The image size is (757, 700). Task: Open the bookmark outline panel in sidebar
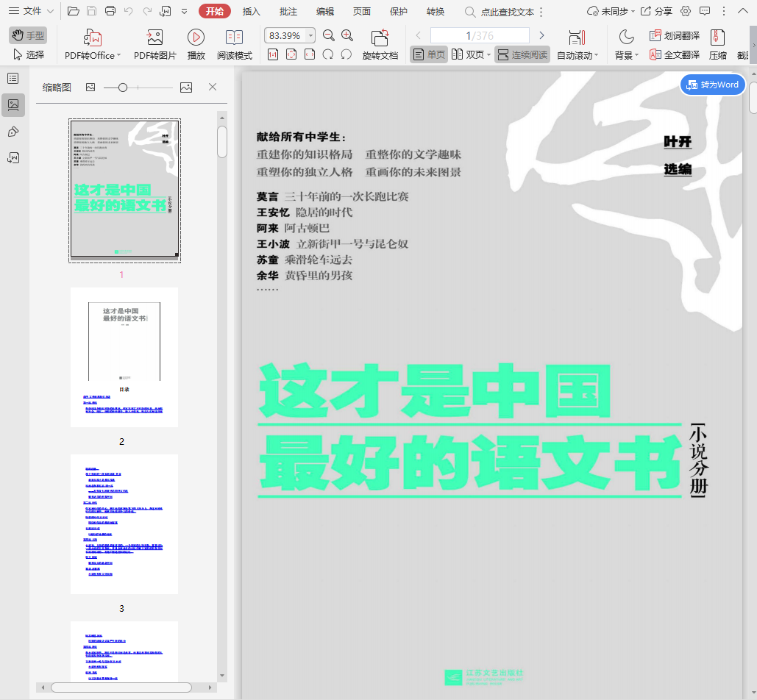13,78
